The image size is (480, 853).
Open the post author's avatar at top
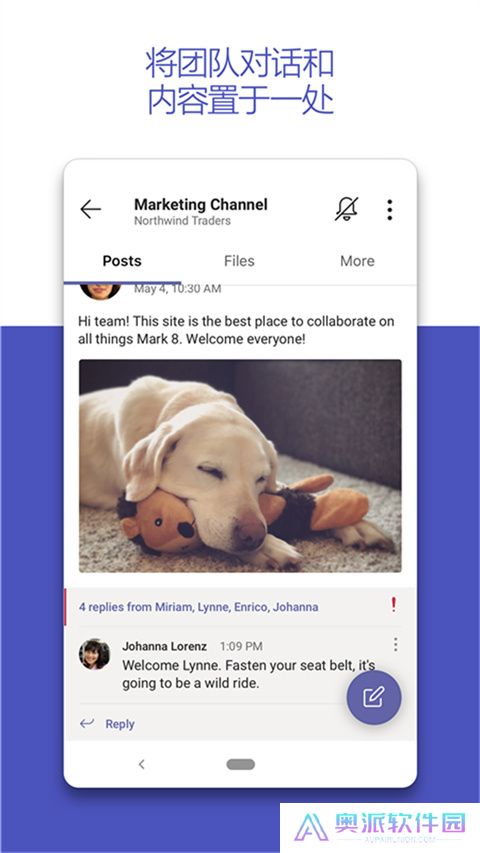[x=100, y=291]
